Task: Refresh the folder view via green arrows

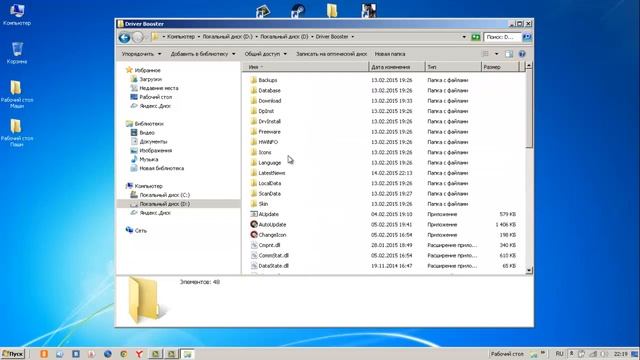Action: [476, 37]
